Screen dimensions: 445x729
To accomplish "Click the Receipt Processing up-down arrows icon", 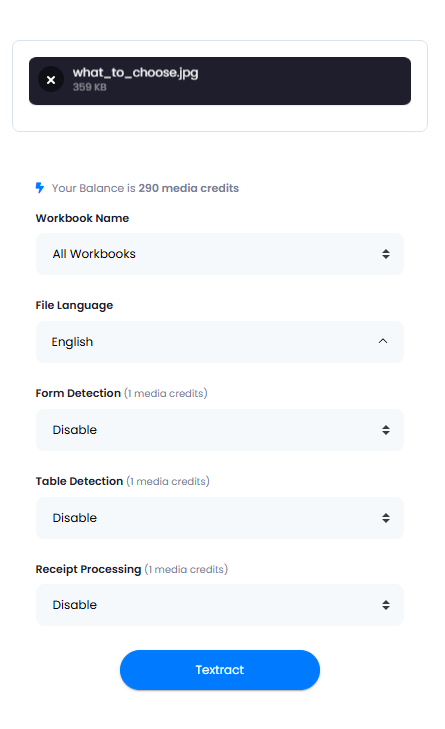I will 385,605.
